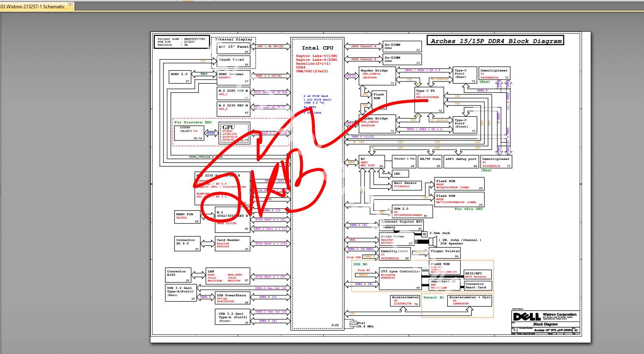Click the 'WWAN 5G/LTE' red label
Image resolution: width=644 pixels, height=354 pixels.
tap(227, 223)
